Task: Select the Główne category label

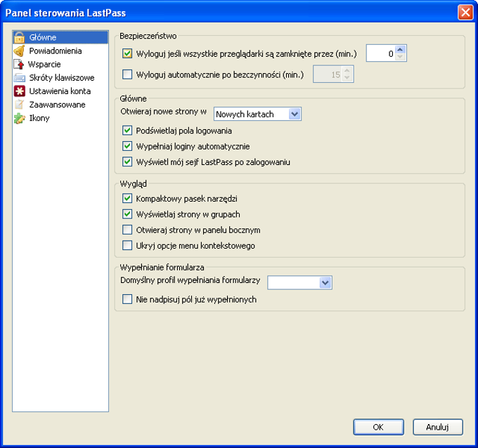Action: pyautogui.click(x=43, y=37)
